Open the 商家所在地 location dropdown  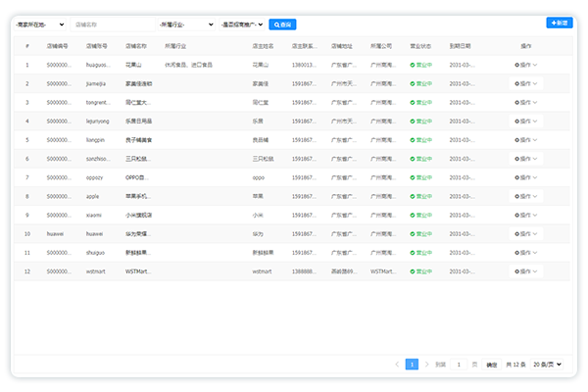[40, 24]
